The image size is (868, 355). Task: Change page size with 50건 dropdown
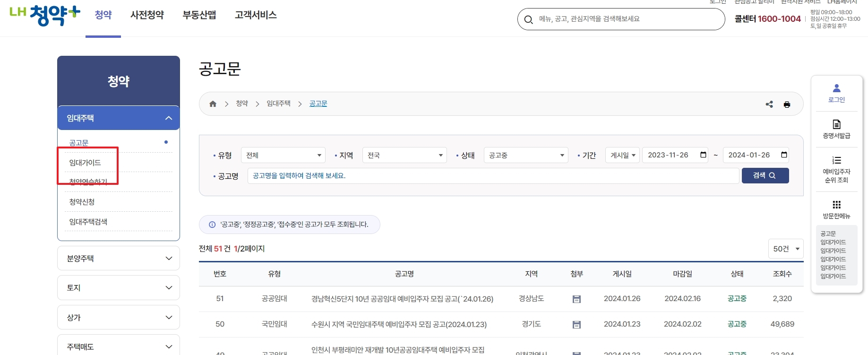(x=786, y=249)
